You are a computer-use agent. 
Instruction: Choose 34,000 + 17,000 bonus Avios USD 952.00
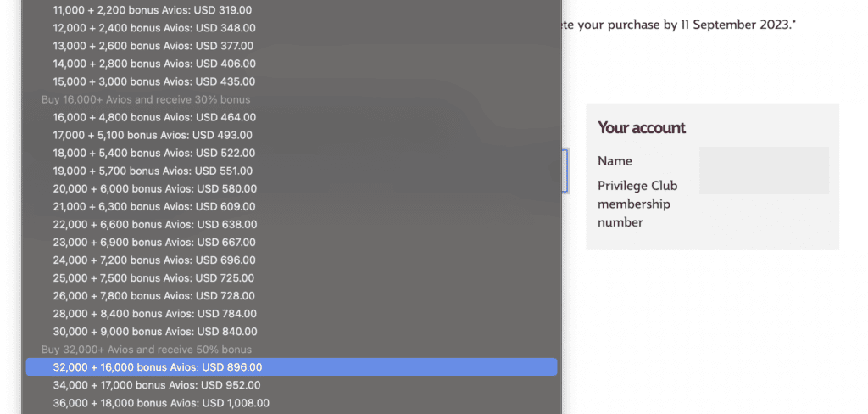156,385
